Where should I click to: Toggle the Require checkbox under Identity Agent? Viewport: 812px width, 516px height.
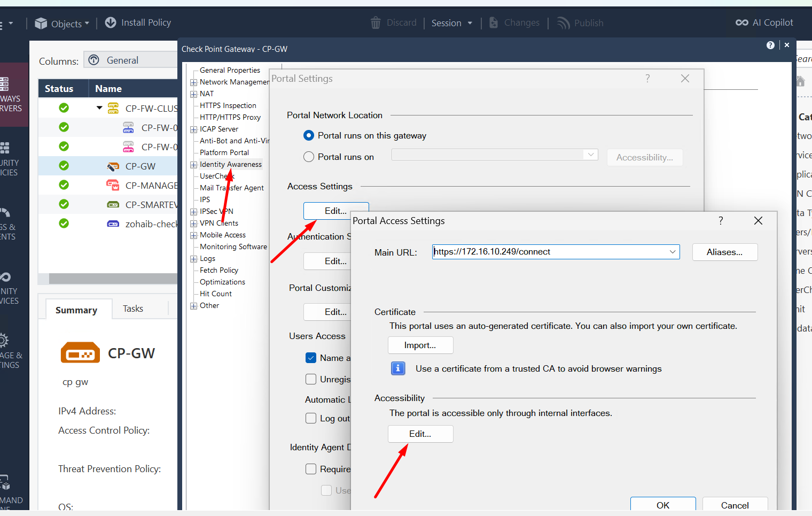pos(311,469)
